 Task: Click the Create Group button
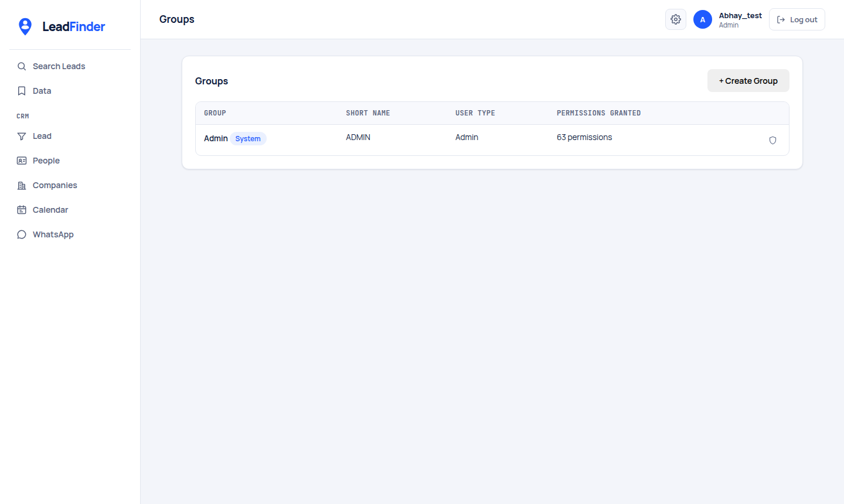(x=748, y=81)
